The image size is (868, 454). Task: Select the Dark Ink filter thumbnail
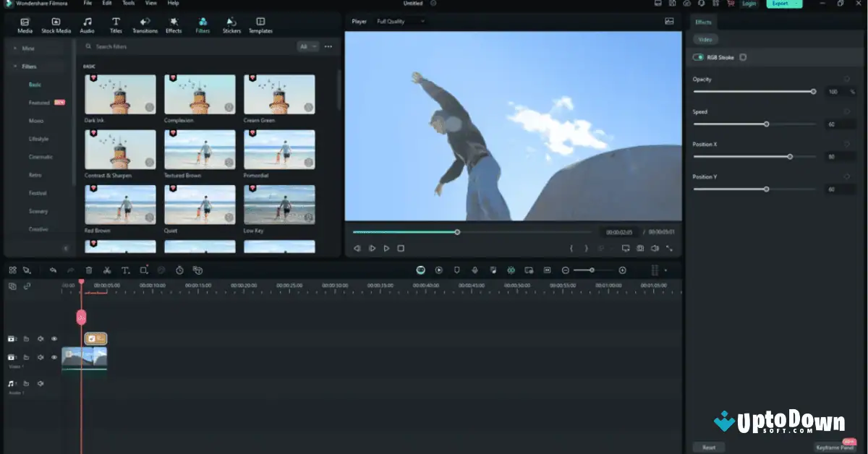[119, 94]
